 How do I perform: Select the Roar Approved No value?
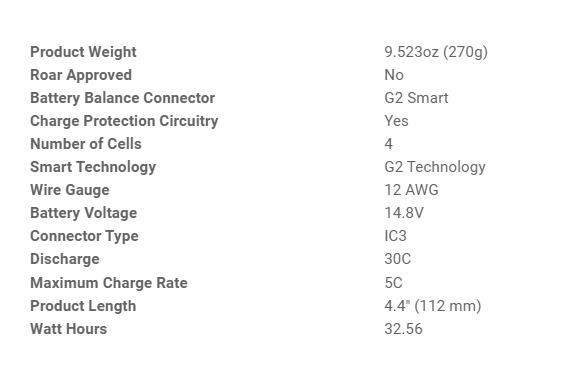click(394, 75)
